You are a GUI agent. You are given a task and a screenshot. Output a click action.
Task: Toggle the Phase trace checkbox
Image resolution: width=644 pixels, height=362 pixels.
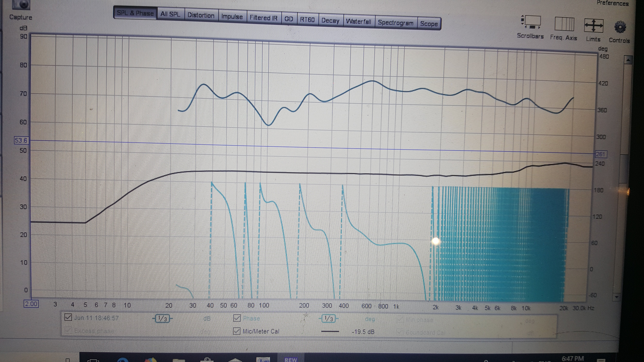click(x=237, y=318)
